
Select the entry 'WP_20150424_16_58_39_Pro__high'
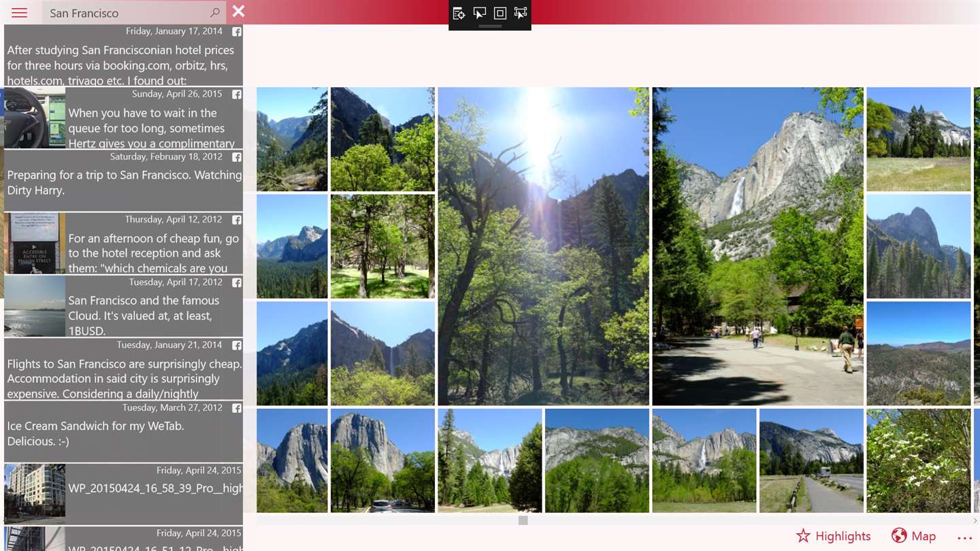(123, 494)
